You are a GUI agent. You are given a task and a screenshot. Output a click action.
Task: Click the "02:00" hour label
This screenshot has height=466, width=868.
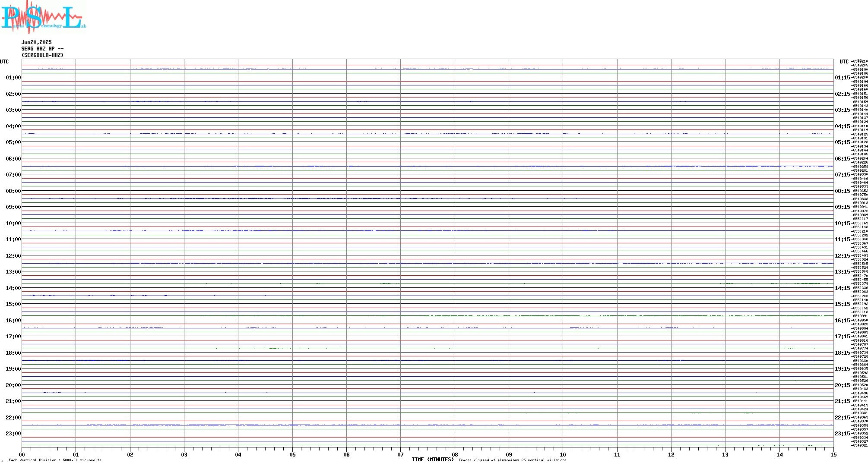click(13, 94)
